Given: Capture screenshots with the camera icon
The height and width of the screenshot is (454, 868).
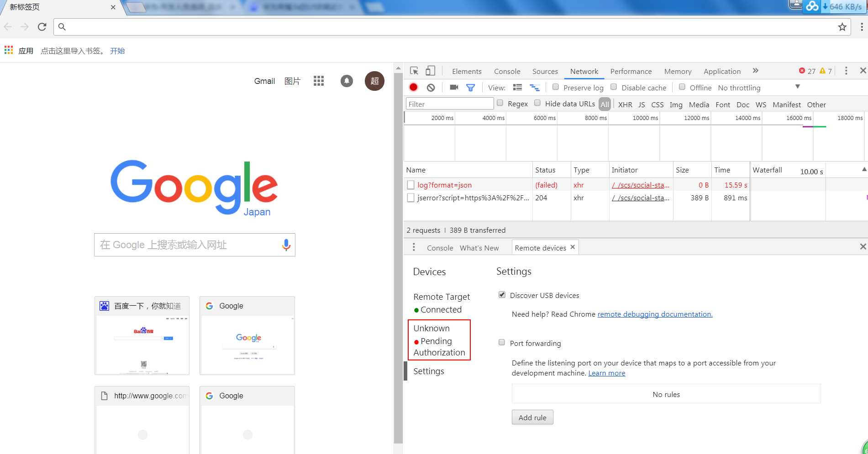Looking at the screenshot, I should pos(454,87).
